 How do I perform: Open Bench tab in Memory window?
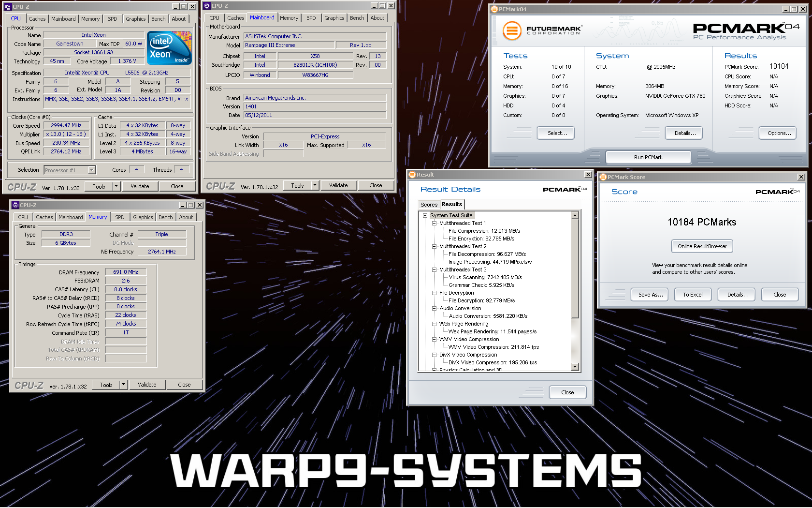166,217
